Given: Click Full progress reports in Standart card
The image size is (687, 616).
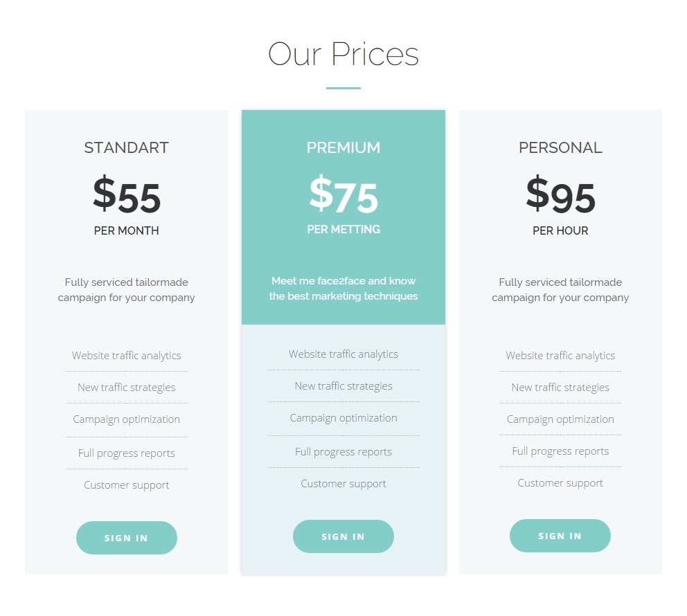Looking at the screenshot, I should click(127, 453).
